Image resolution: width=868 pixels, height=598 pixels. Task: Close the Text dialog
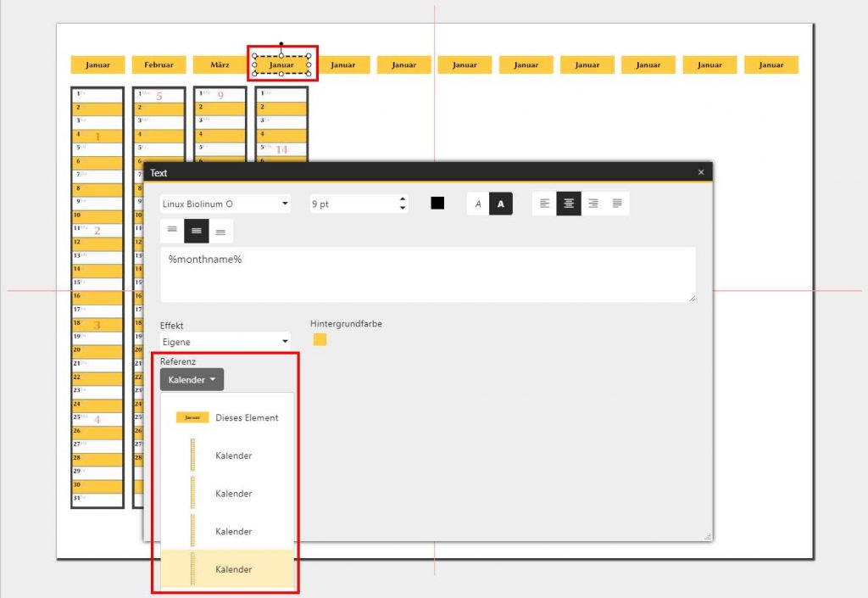(701, 172)
